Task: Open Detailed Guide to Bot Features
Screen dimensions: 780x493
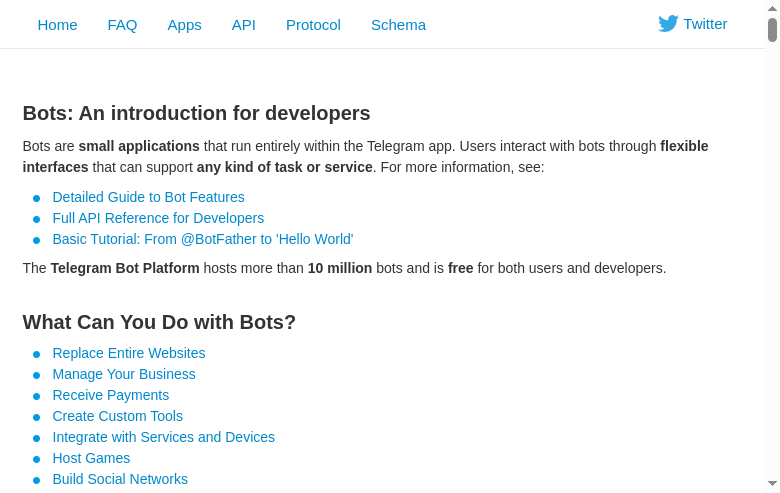Action: (x=148, y=197)
